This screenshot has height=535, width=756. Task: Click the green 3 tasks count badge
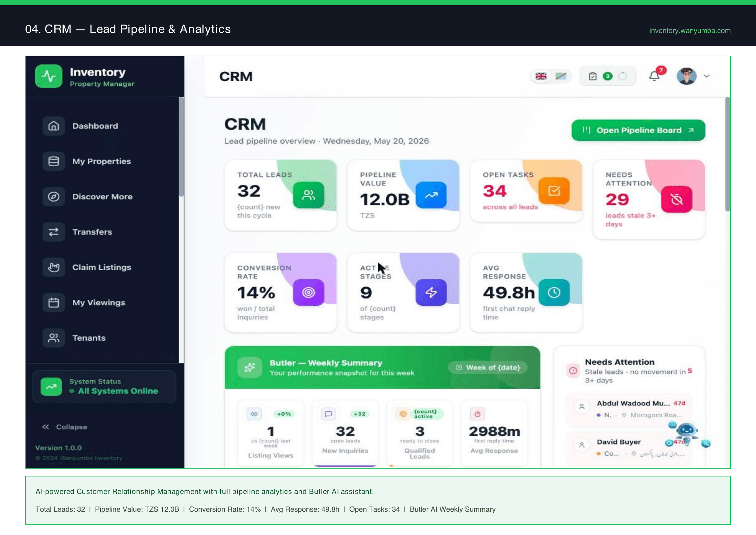(x=608, y=76)
